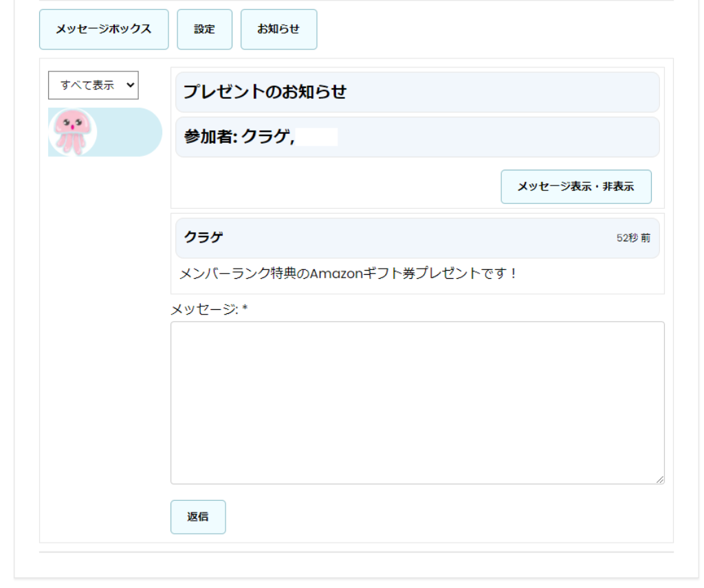Click the text area resize handle
This screenshot has height=588, width=704.
pos(660,479)
